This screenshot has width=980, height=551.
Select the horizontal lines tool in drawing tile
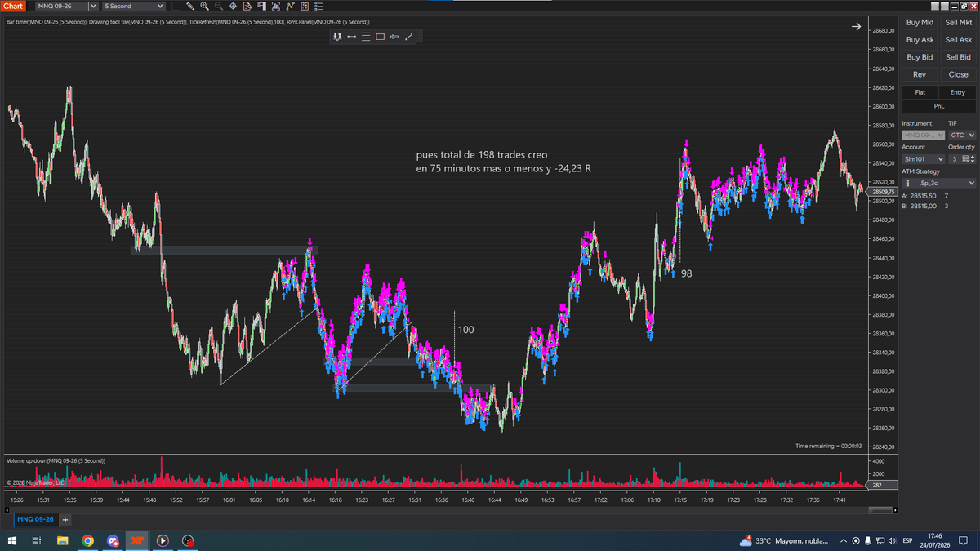point(366,36)
